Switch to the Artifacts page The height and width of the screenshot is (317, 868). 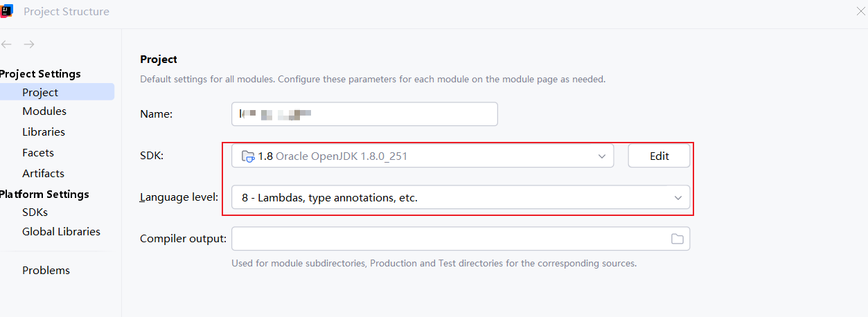43,174
